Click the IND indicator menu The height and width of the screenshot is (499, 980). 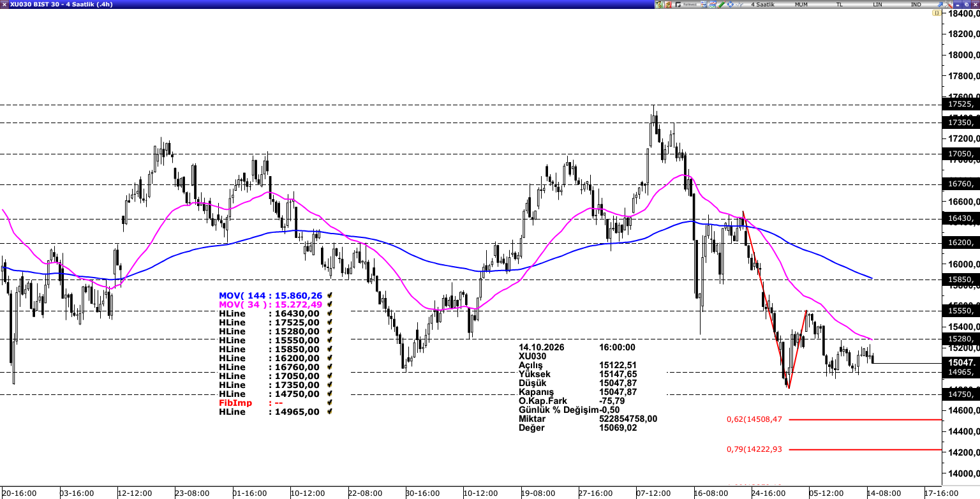coord(916,4)
